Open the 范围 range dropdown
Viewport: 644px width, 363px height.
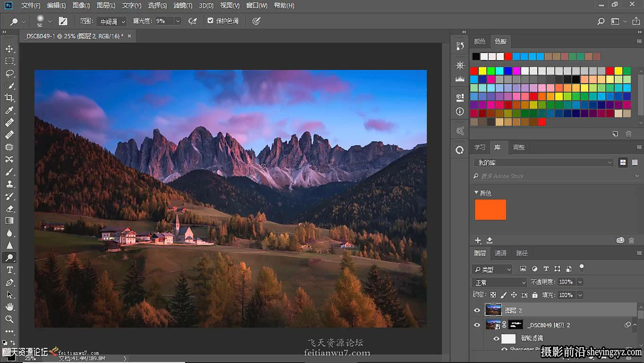tap(112, 21)
